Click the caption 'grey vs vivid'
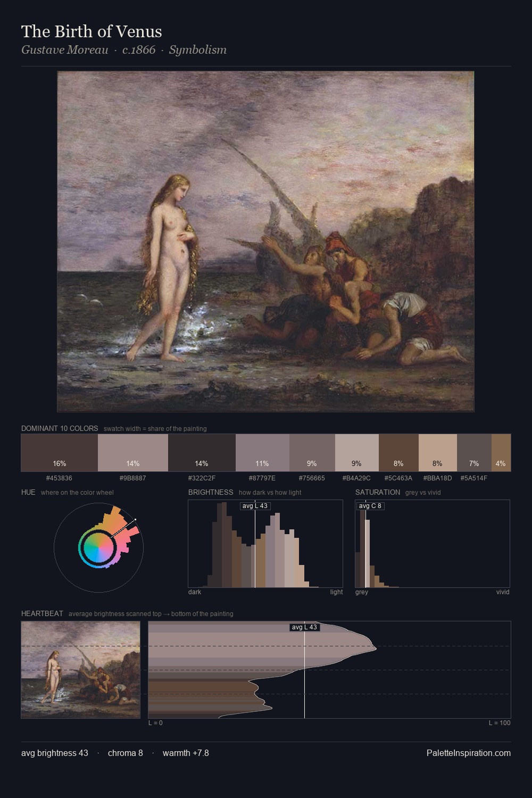Viewport: 532px width, 798px height. click(x=423, y=493)
